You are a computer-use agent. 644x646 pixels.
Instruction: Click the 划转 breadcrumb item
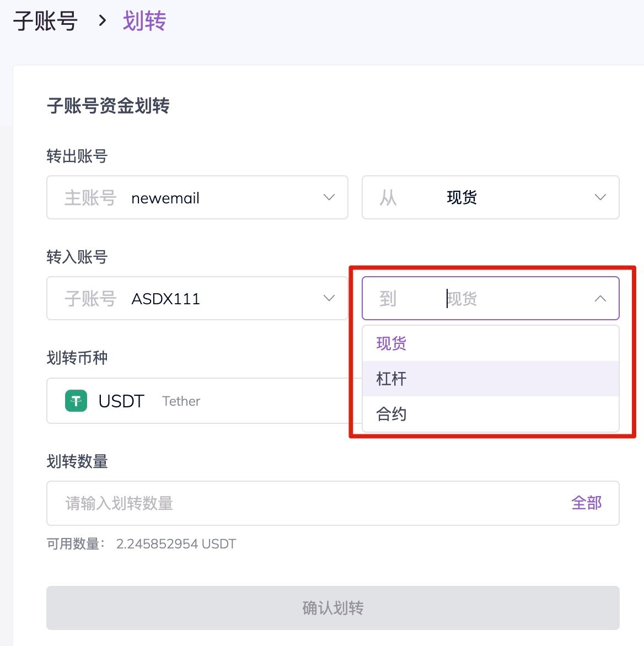coord(144,21)
